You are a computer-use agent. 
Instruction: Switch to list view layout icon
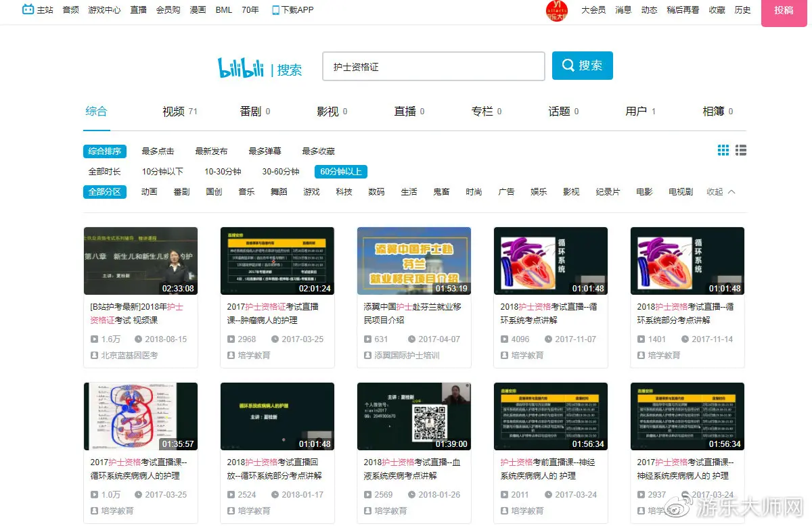741,150
